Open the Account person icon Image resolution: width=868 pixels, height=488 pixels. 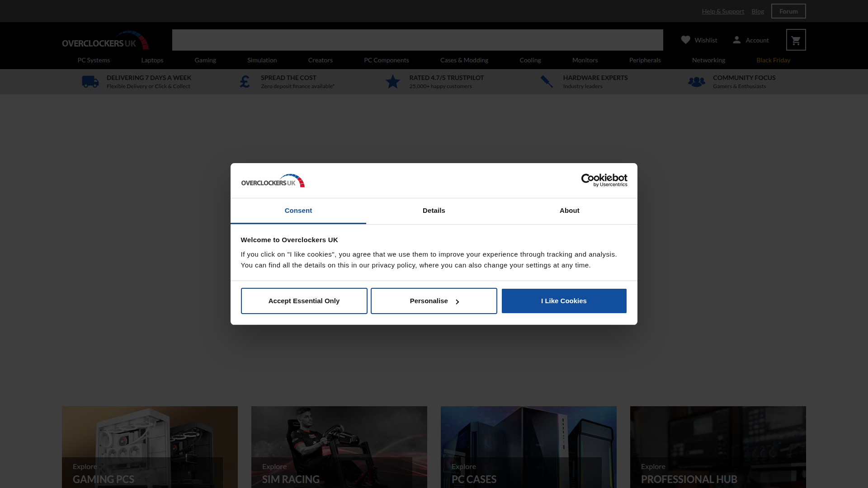[x=737, y=40]
